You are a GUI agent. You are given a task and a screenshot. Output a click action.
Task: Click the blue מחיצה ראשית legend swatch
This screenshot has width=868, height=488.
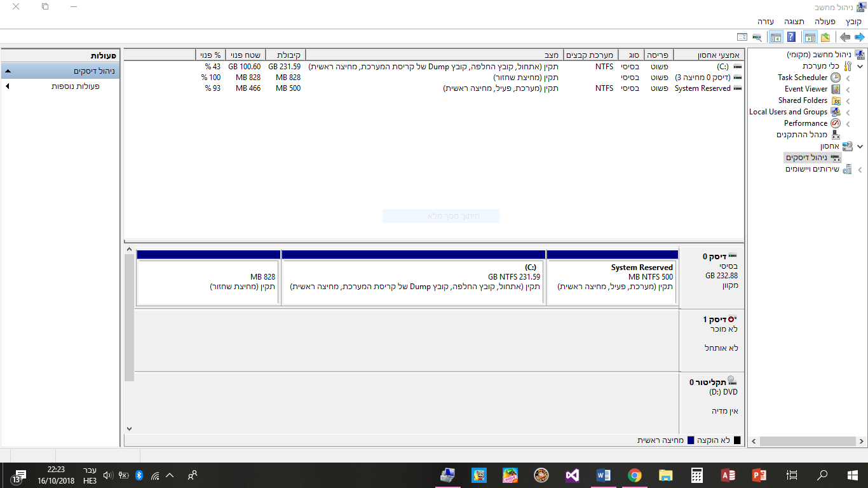tap(691, 440)
